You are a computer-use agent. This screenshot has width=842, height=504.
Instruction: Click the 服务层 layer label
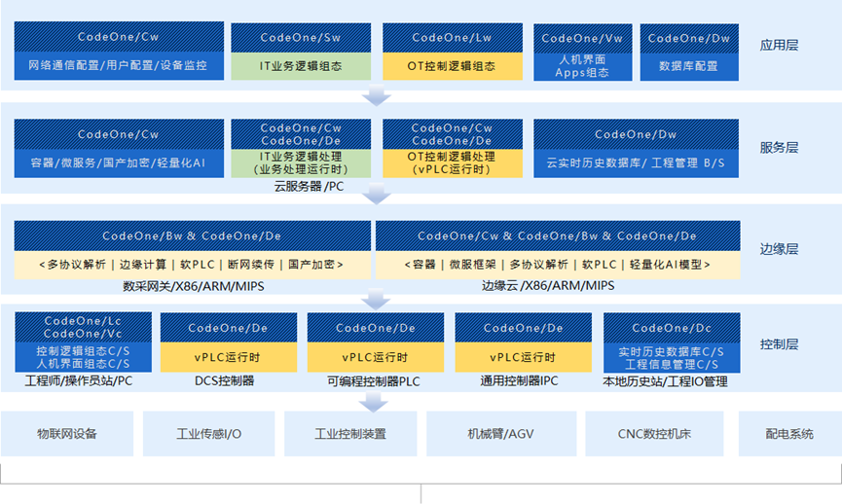[x=779, y=148]
